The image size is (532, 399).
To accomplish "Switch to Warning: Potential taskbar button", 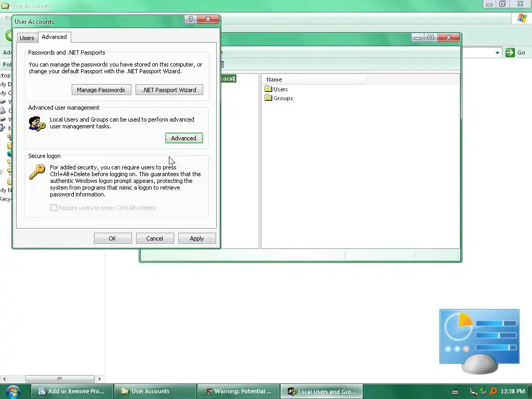I will tap(238, 391).
